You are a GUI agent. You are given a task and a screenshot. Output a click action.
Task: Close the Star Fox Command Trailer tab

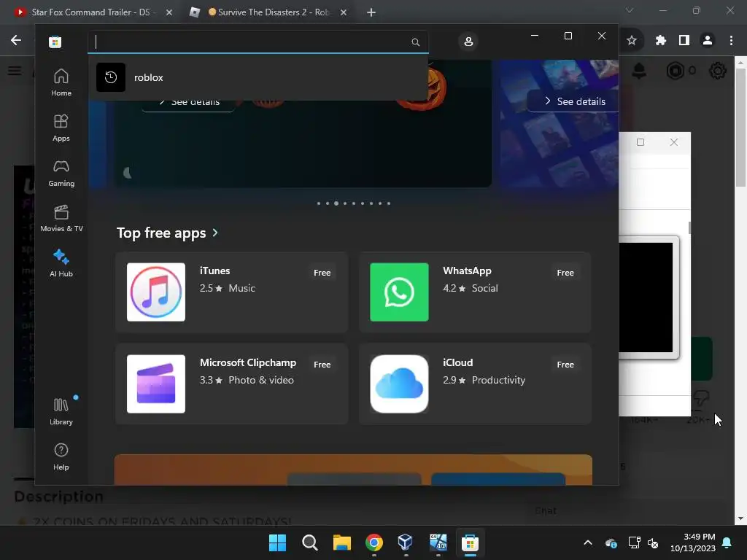click(169, 12)
